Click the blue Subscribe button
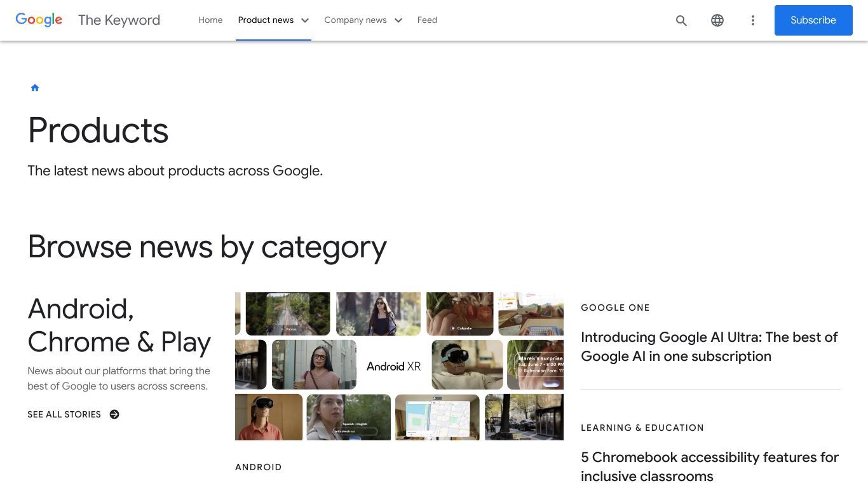This screenshot has width=868, height=488. coord(813,20)
